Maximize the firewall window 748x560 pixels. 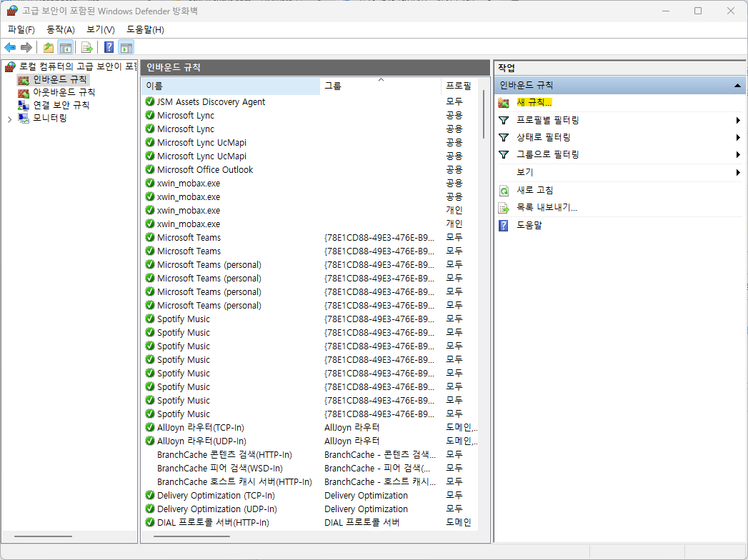(698, 11)
